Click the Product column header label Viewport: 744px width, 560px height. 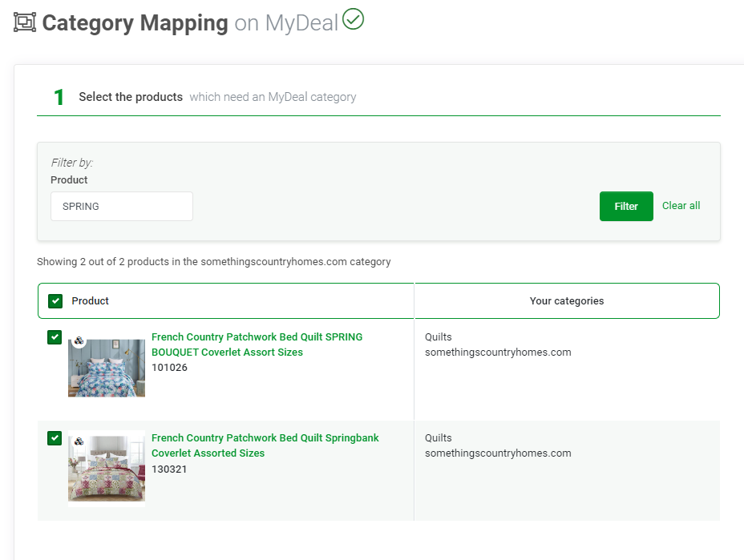(90, 301)
